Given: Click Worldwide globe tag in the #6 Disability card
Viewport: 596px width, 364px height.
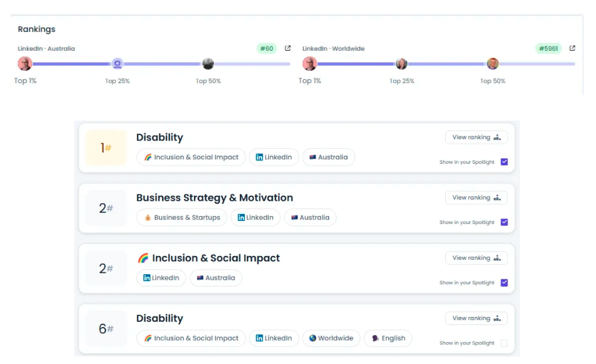Looking at the screenshot, I should [331, 338].
